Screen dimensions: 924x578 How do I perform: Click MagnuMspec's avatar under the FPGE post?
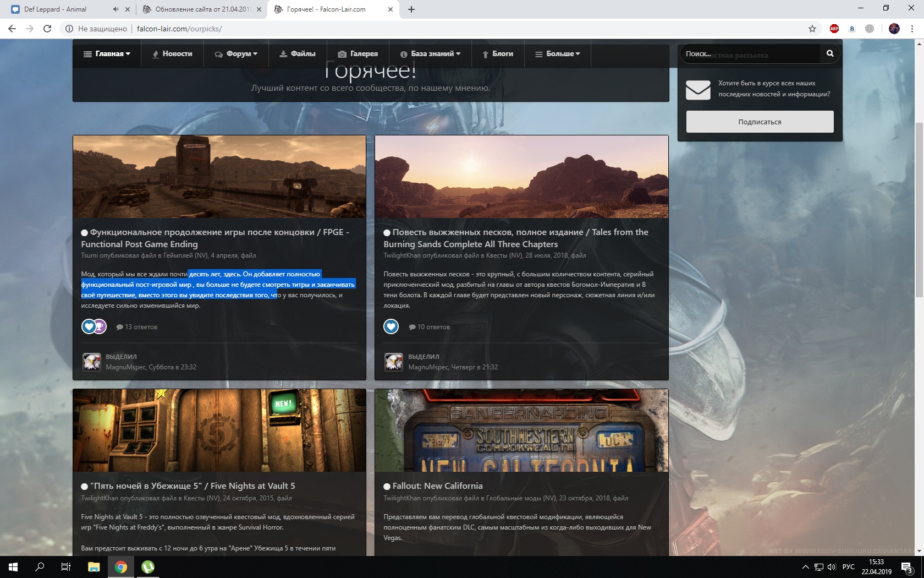(91, 362)
